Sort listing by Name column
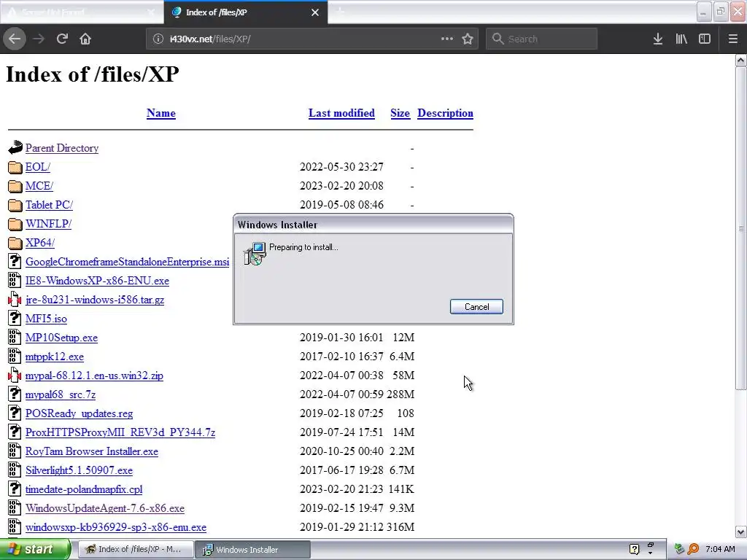747x560 pixels. click(161, 113)
